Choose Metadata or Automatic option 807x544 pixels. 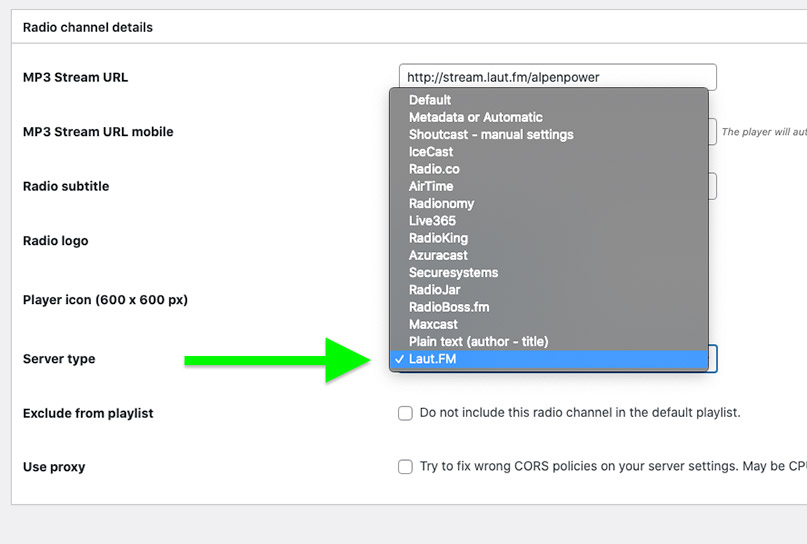coord(475,117)
